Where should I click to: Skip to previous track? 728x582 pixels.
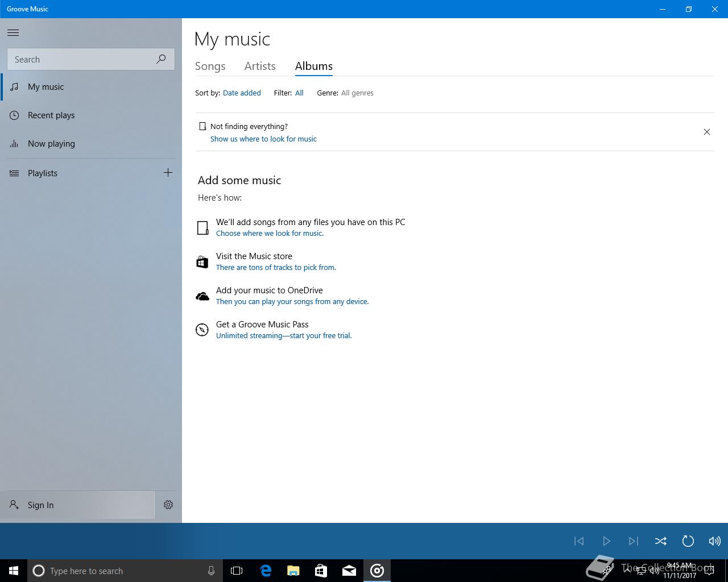tap(579, 541)
